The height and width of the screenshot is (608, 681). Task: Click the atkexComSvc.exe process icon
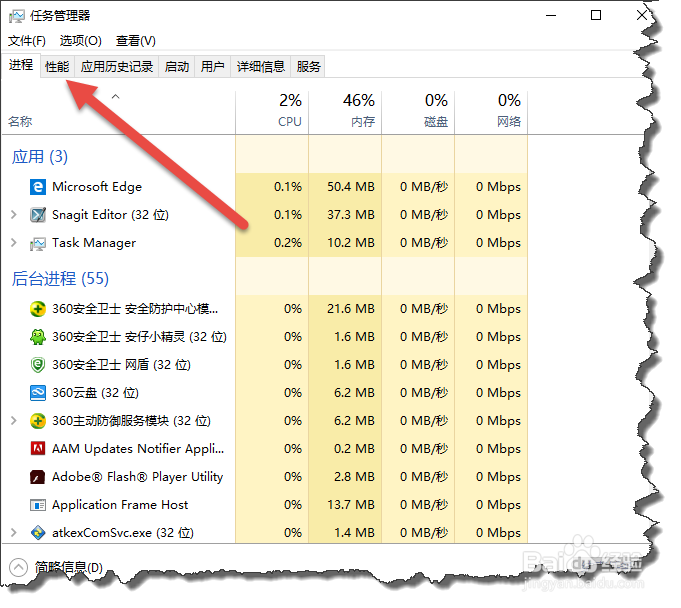tap(38, 533)
